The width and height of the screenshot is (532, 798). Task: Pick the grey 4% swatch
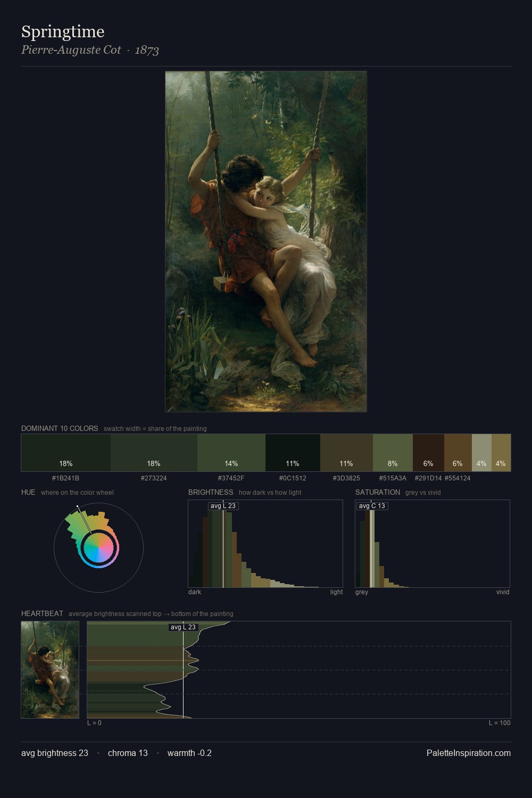pyautogui.click(x=481, y=453)
